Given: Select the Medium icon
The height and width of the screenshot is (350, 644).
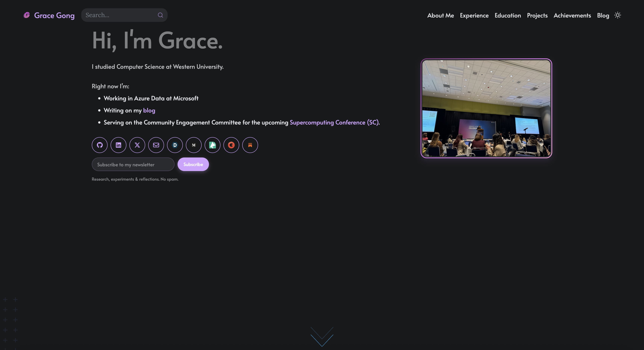Looking at the screenshot, I should pyautogui.click(x=194, y=145).
